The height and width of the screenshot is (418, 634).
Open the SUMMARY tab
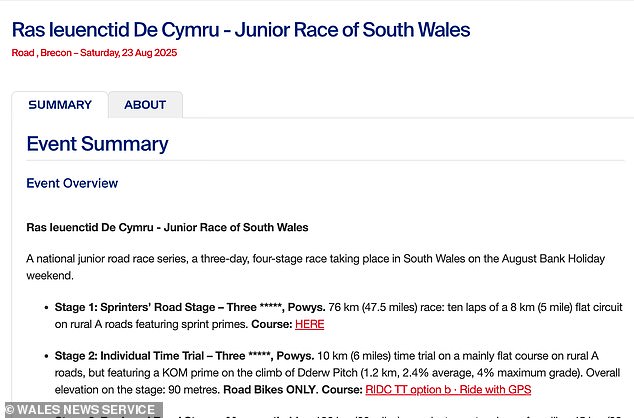click(60, 105)
